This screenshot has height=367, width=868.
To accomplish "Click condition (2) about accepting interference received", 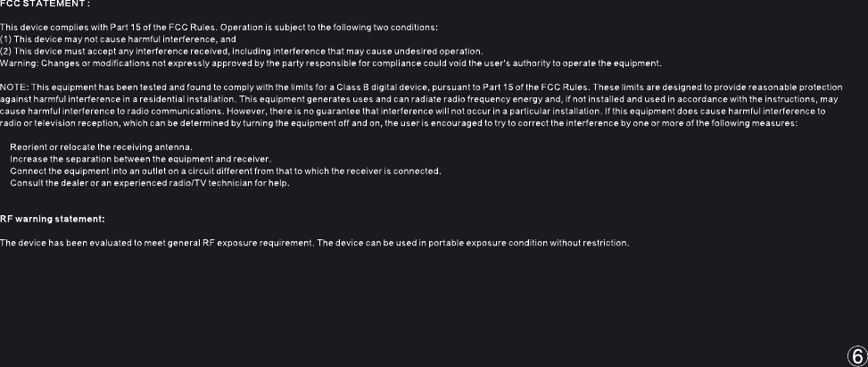I will click(x=242, y=52).
